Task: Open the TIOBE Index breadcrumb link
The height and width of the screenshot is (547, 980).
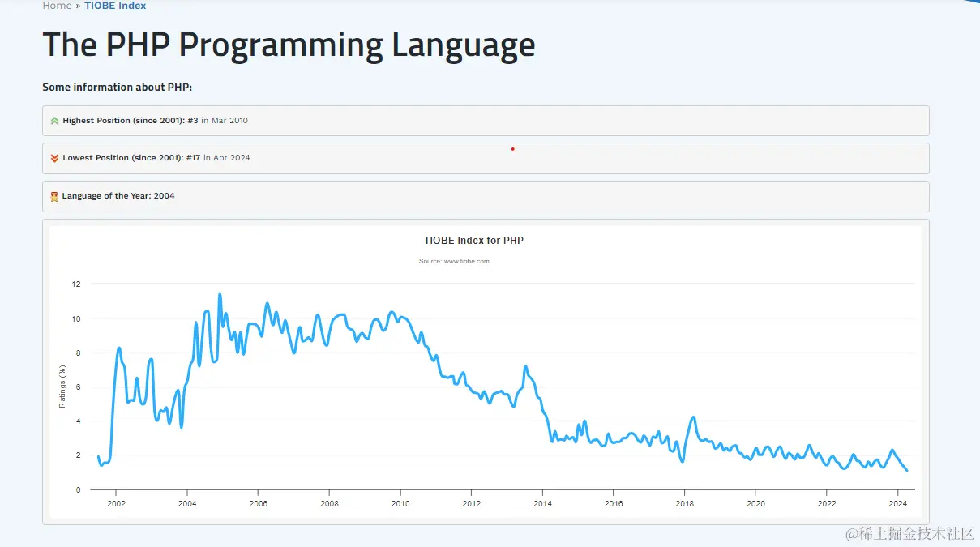Action: tap(115, 6)
